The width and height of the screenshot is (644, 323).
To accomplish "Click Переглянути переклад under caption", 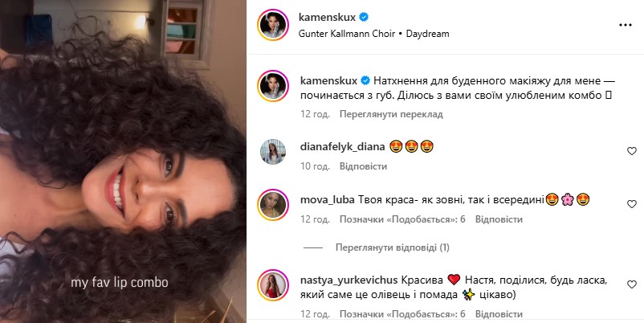I will click(391, 114).
